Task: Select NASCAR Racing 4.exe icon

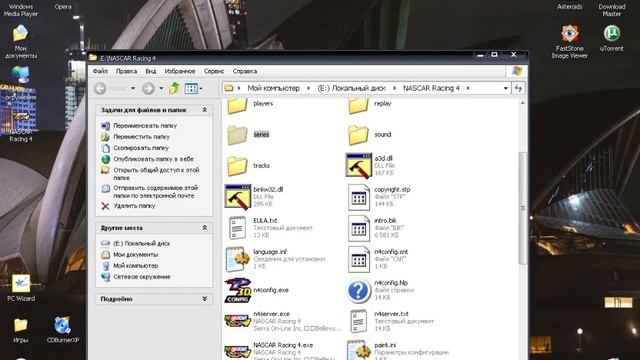Action: coord(238,352)
